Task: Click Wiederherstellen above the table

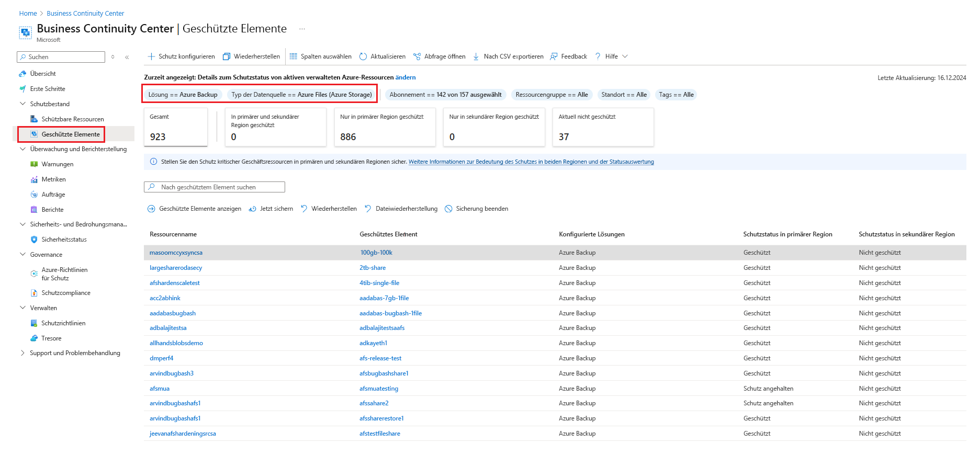Action: [x=328, y=209]
